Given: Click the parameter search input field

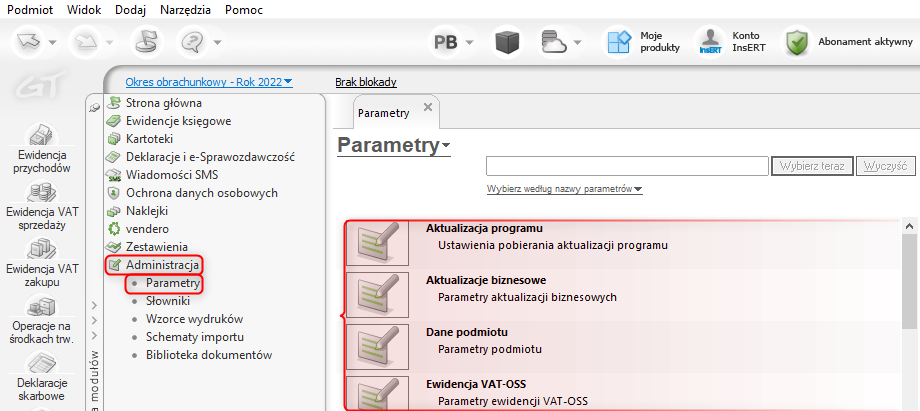Looking at the screenshot, I should tap(627, 166).
